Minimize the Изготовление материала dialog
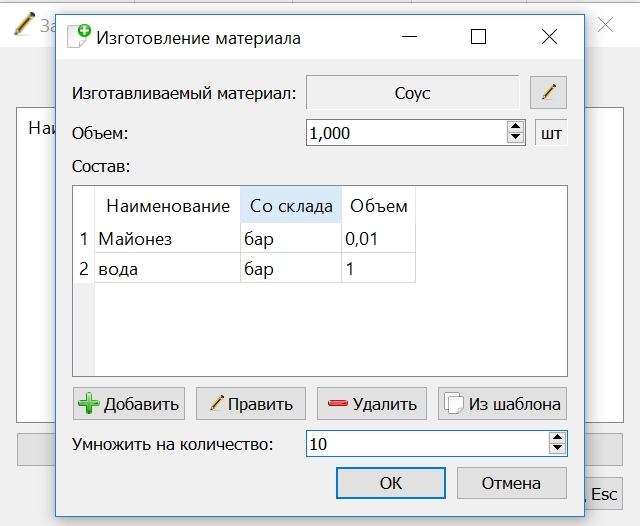The height and width of the screenshot is (526, 640). coord(409,37)
